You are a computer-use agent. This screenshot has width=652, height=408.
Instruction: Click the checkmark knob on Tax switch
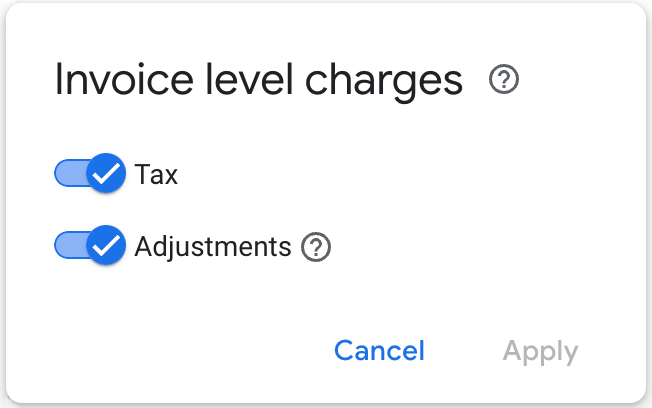(x=105, y=174)
